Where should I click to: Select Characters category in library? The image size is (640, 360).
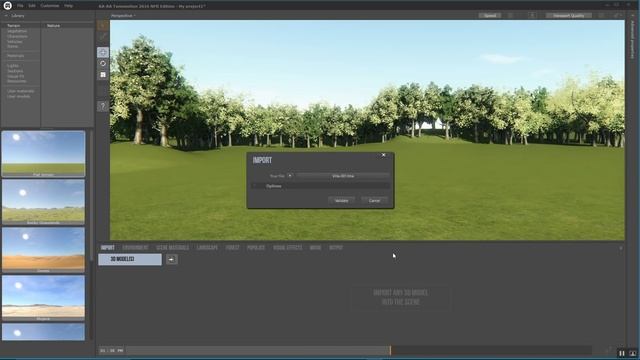point(17,36)
